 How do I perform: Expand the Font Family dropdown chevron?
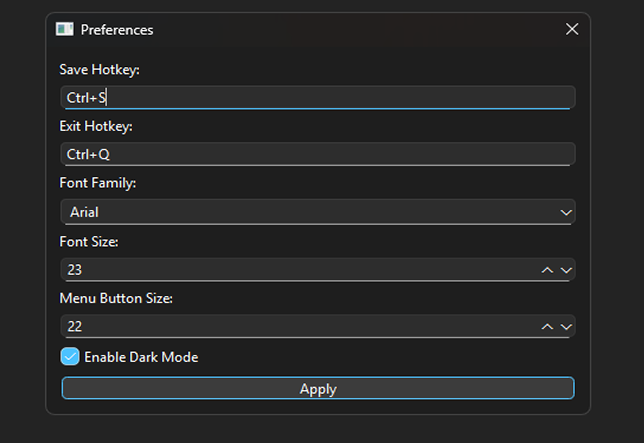point(566,212)
